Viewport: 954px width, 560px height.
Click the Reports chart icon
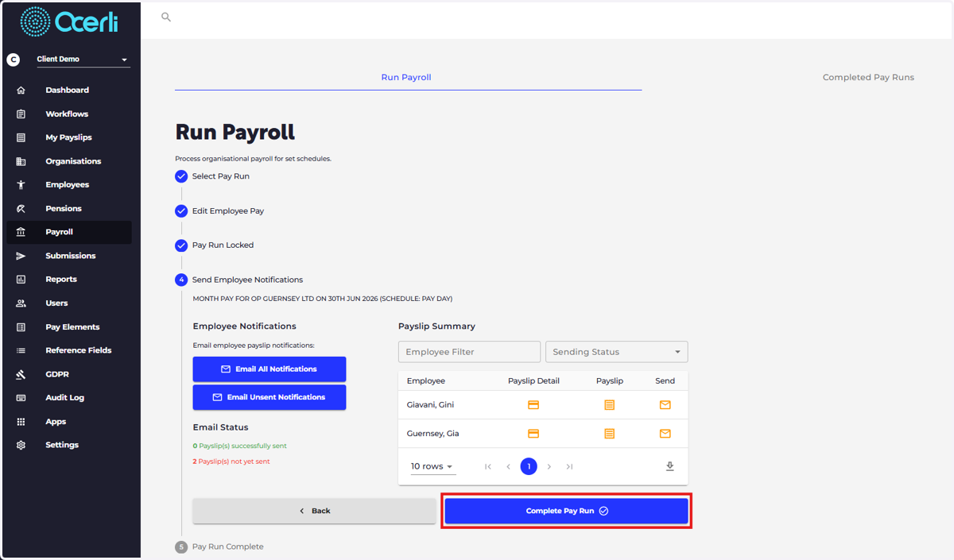point(21,280)
